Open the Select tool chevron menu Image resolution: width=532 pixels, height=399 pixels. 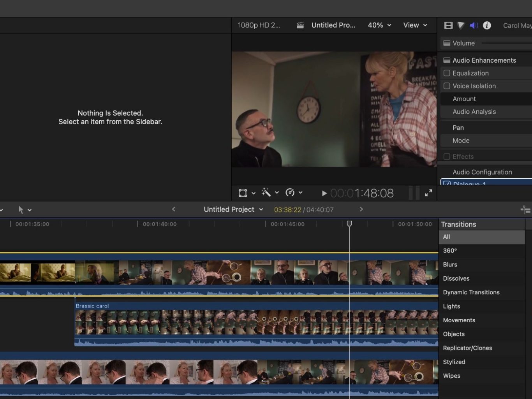(x=30, y=210)
